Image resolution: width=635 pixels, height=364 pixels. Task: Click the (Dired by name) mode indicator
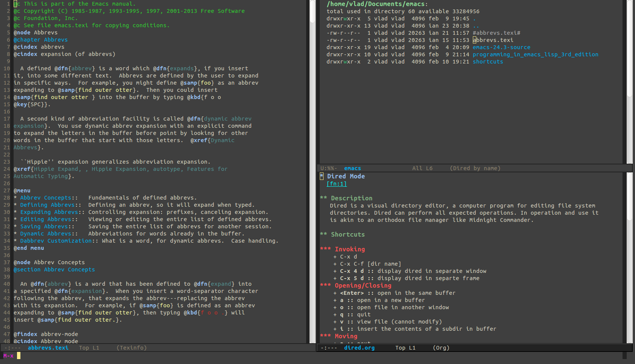click(475, 168)
